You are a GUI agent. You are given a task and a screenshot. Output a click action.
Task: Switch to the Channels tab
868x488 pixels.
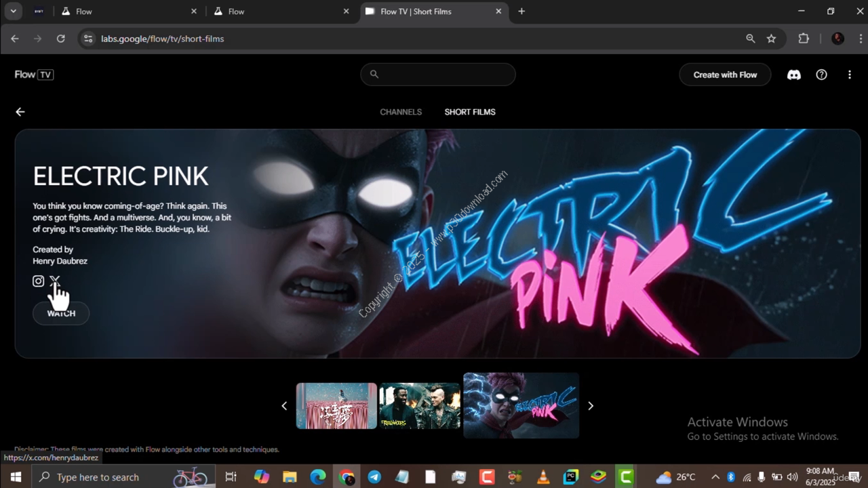click(x=401, y=112)
